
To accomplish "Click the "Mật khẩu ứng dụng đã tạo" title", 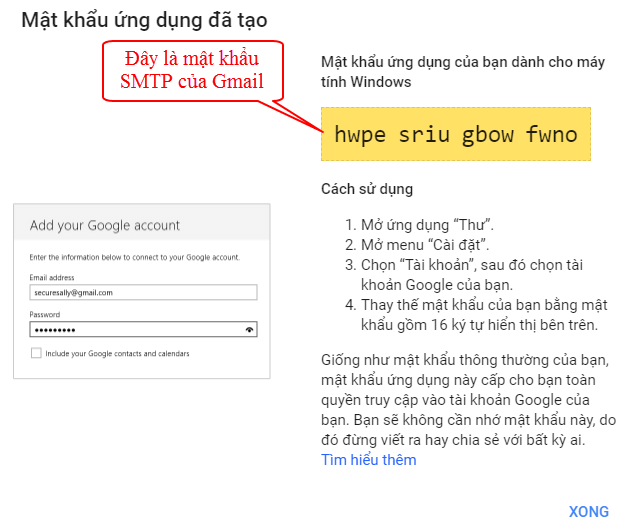I will 144,20.
